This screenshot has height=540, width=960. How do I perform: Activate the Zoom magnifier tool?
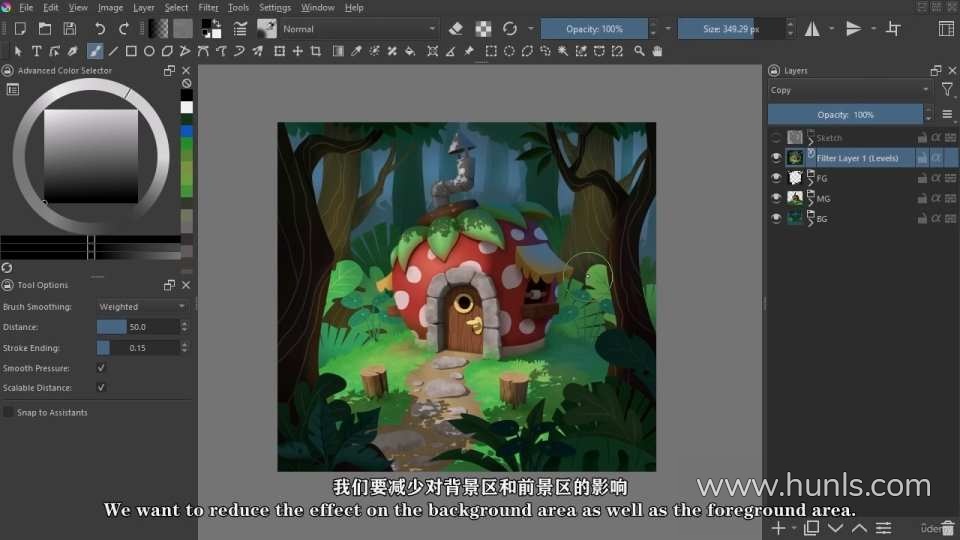coord(639,51)
